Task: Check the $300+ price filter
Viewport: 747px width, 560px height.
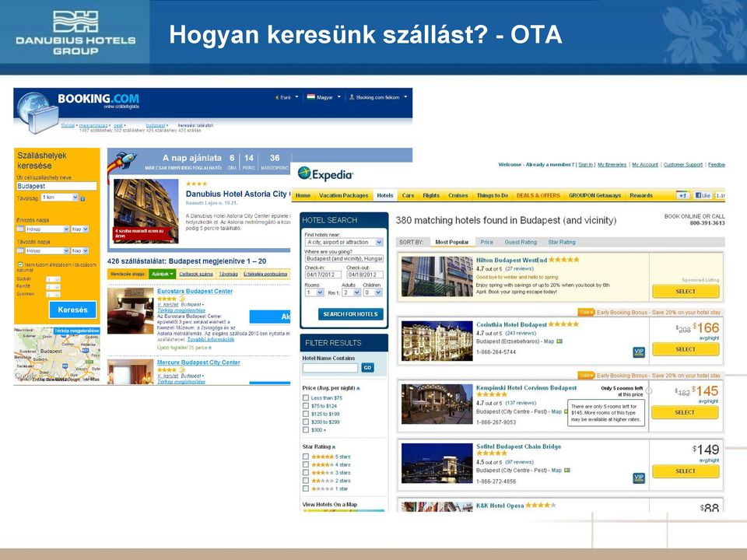Action: (x=306, y=430)
